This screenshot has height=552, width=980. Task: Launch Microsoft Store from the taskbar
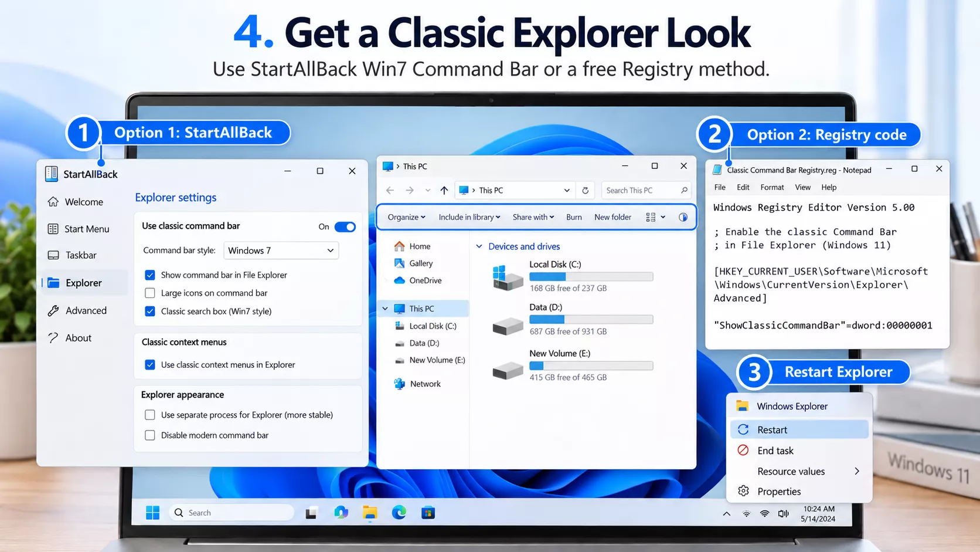point(428,513)
